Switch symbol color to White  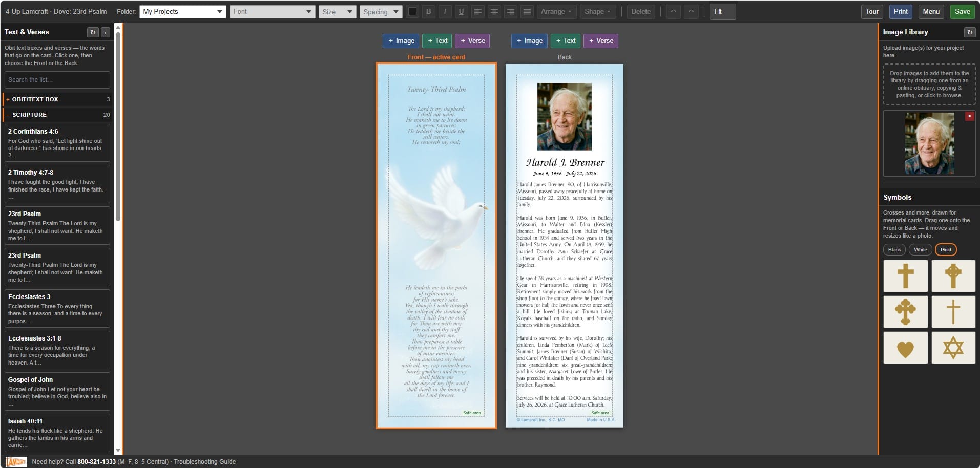(921, 250)
